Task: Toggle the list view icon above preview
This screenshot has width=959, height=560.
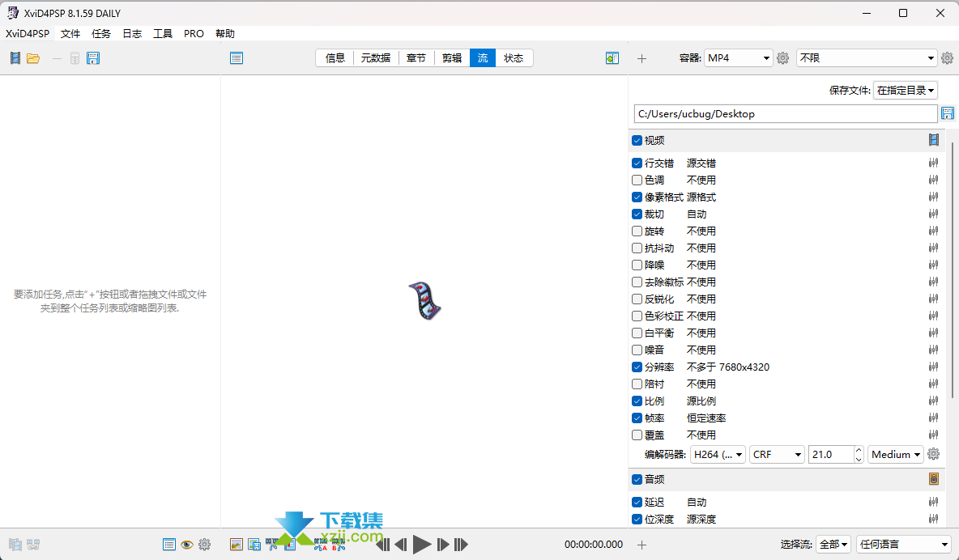Action: pyautogui.click(x=237, y=58)
